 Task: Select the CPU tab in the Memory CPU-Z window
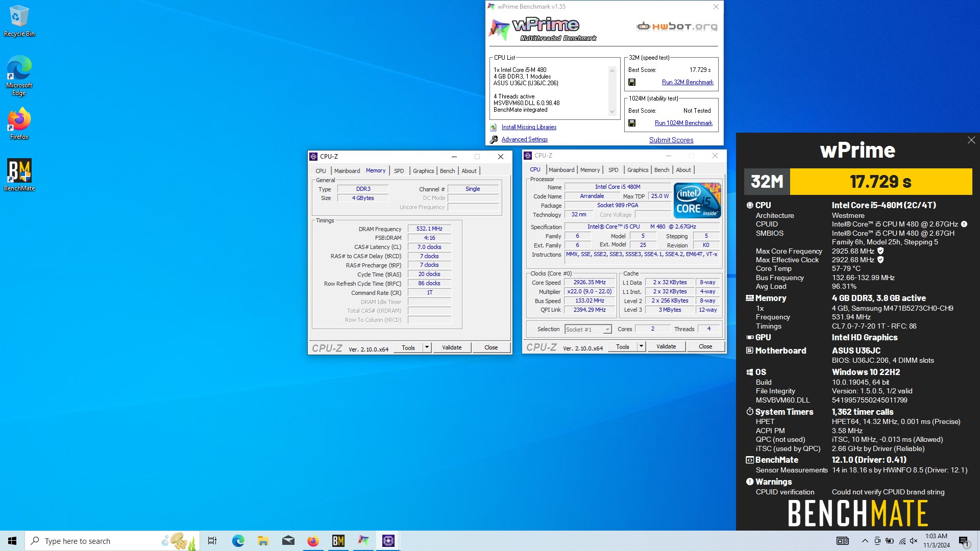[321, 171]
